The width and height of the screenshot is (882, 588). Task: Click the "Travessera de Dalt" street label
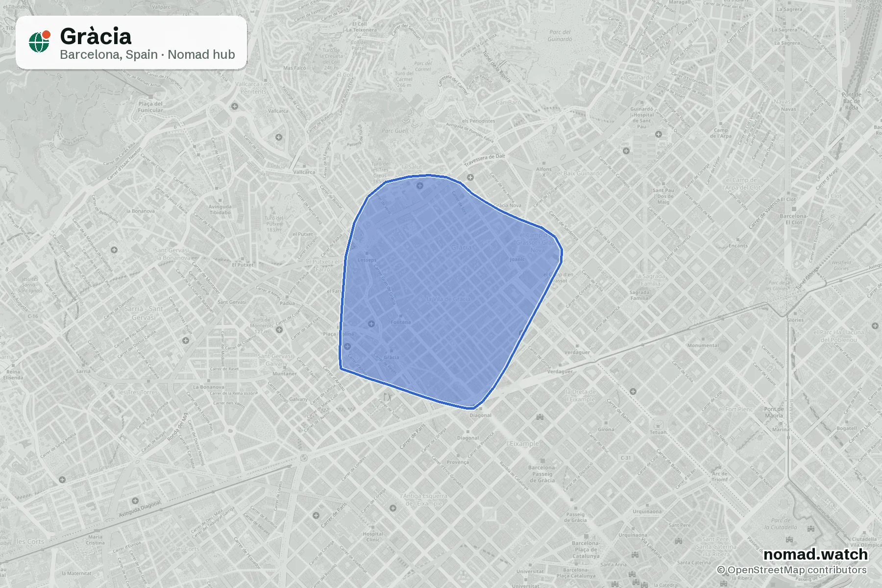[x=485, y=160]
